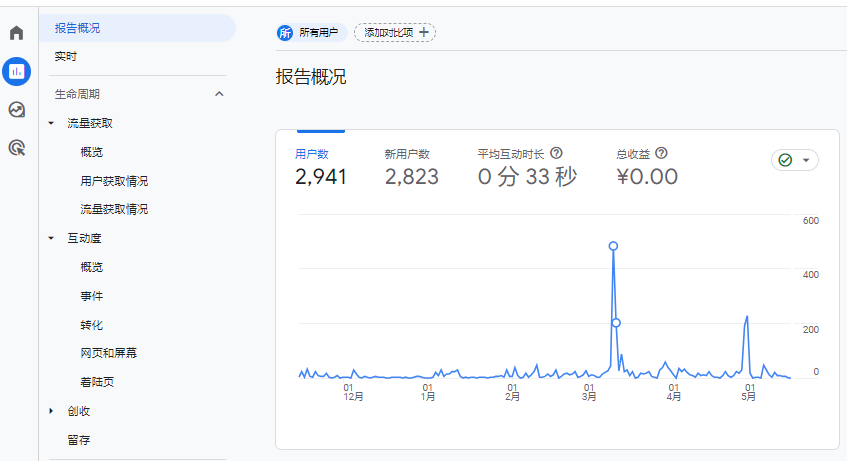Open 用户获取情况 report

(x=114, y=181)
